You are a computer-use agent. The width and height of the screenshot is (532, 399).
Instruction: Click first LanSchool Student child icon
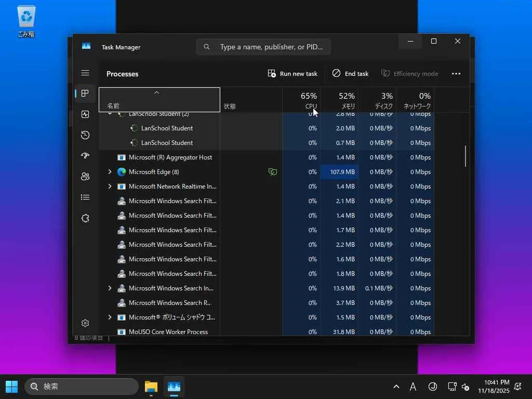tap(134, 128)
